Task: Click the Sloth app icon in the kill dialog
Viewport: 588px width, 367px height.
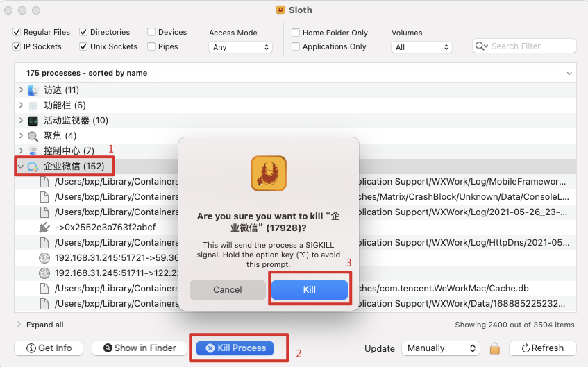Action: (269, 173)
